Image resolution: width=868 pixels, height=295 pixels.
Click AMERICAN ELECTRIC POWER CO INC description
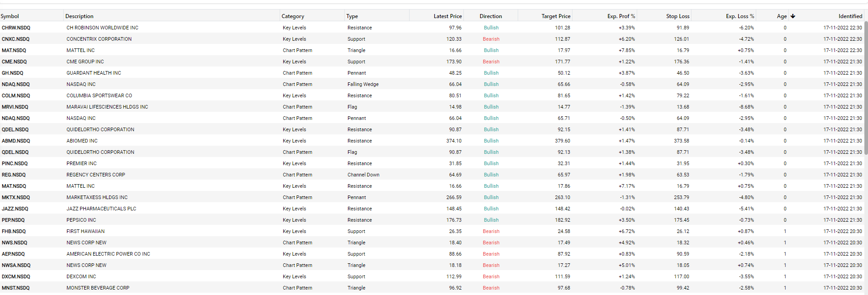click(108, 254)
